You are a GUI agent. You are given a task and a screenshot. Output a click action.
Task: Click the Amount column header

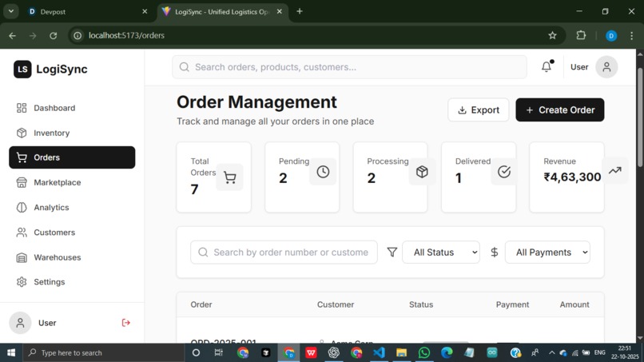pyautogui.click(x=574, y=304)
